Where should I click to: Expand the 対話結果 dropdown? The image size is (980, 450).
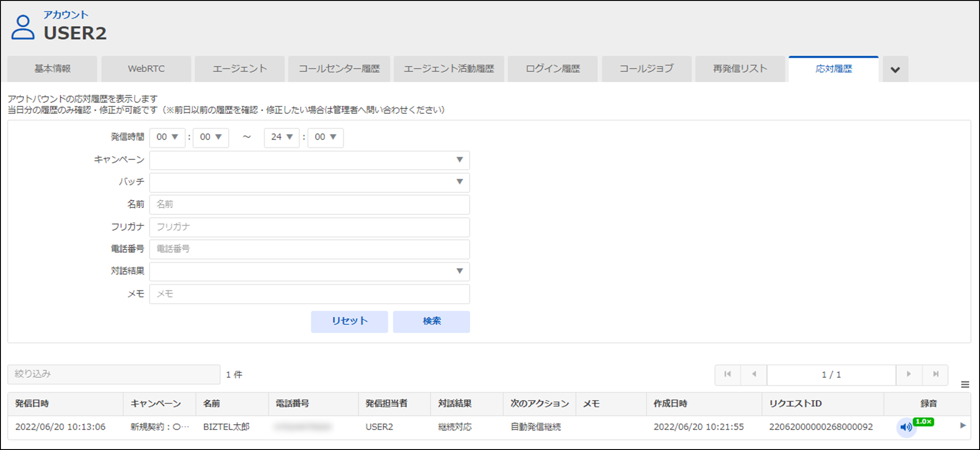pyautogui.click(x=310, y=271)
